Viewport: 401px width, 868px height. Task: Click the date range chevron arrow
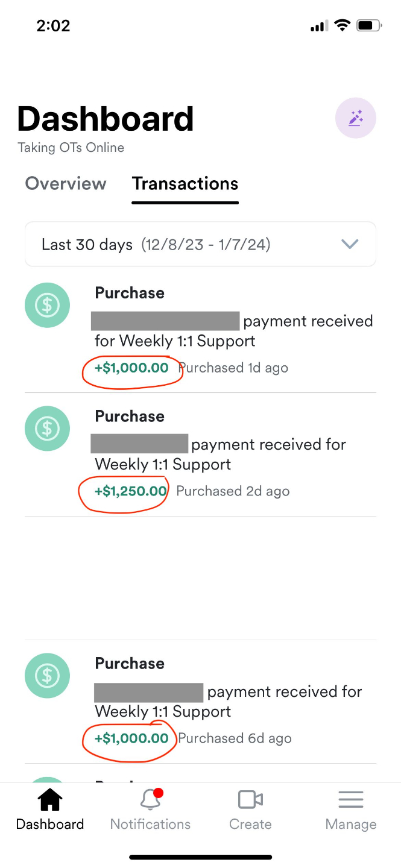[x=350, y=244]
